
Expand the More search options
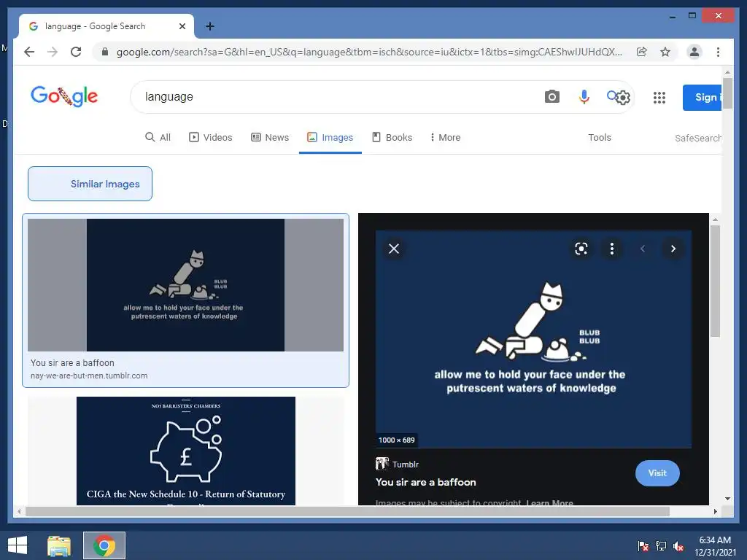coord(445,137)
